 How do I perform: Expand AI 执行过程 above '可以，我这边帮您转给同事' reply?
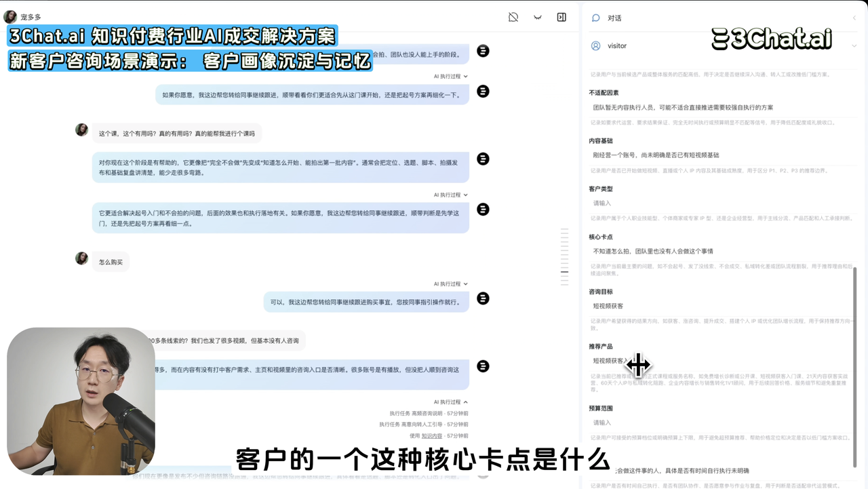pos(451,283)
